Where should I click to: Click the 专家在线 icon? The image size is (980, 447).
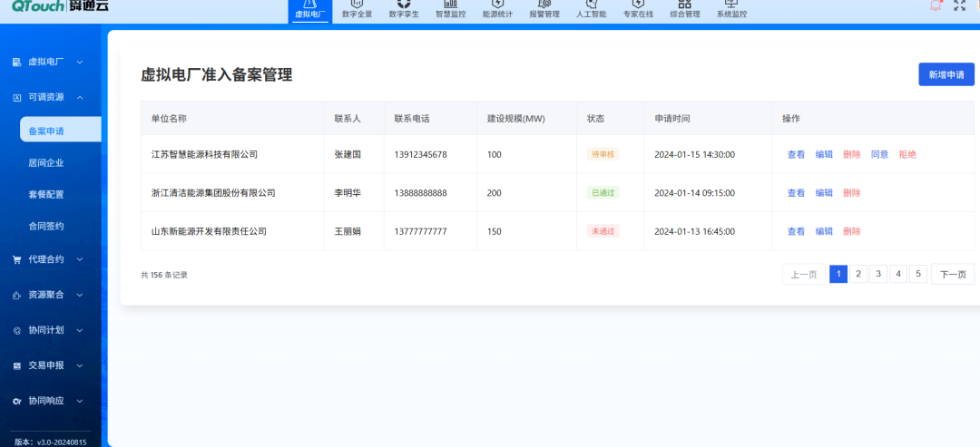pyautogui.click(x=638, y=4)
